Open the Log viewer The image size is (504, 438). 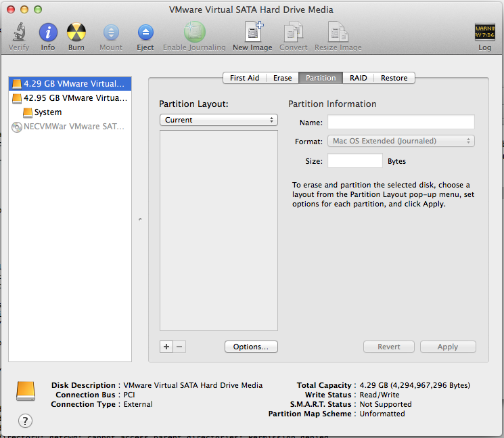pyautogui.click(x=484, y=32)
